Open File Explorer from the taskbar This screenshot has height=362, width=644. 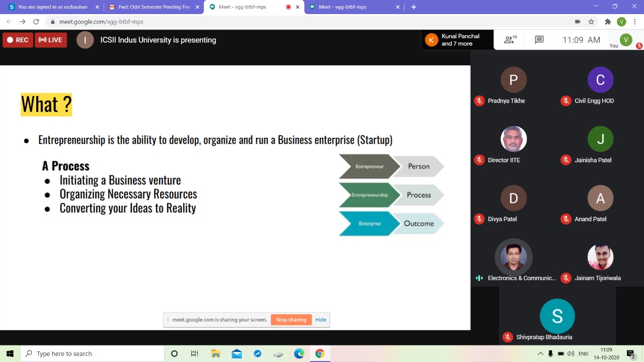pyautogui.click(x=216, y=353)
